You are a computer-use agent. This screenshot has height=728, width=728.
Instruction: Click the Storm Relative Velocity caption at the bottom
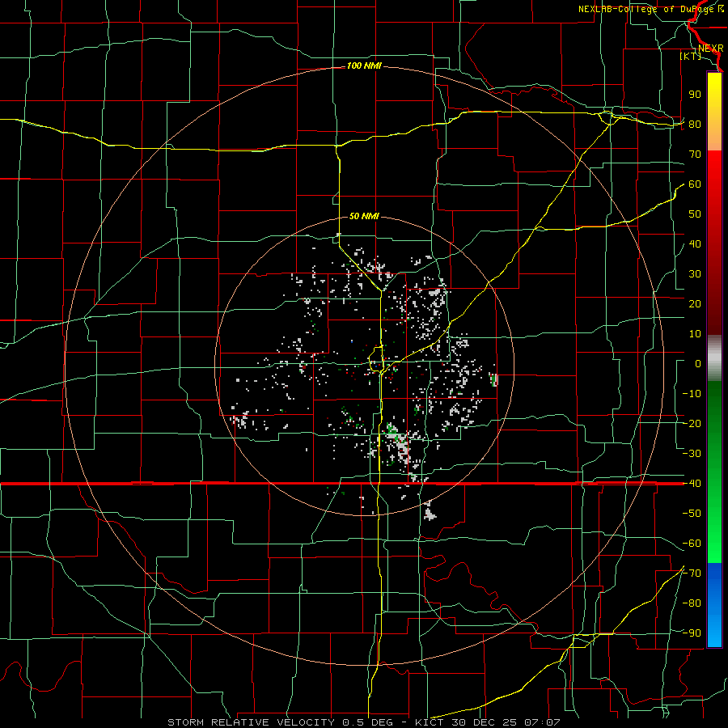[364, 722]
